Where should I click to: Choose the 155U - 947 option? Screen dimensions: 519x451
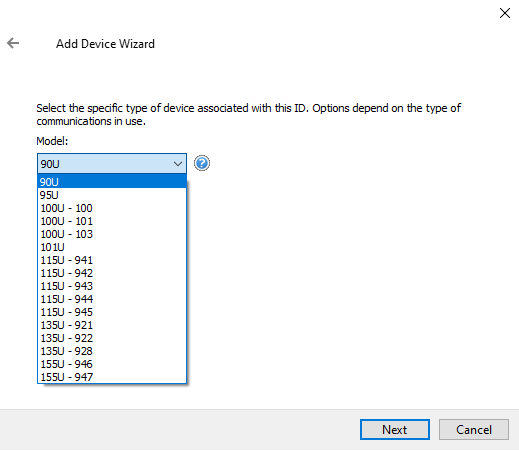[x=112, y=377]
